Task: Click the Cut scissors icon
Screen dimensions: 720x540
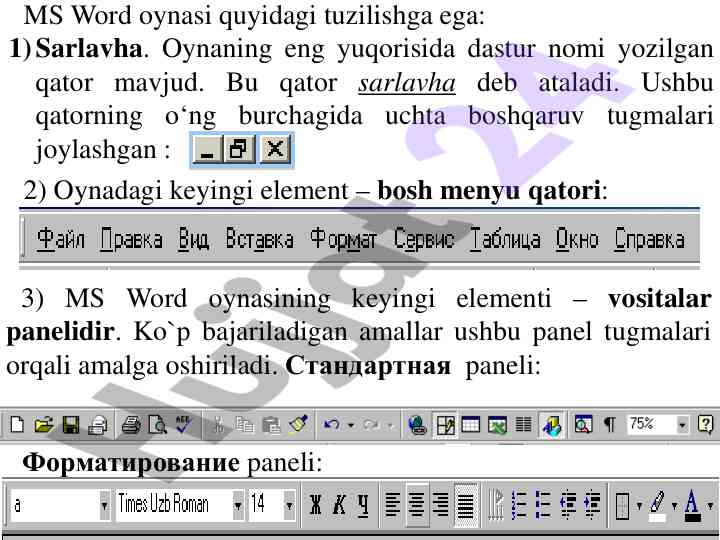Action: [x=218, y=425]
